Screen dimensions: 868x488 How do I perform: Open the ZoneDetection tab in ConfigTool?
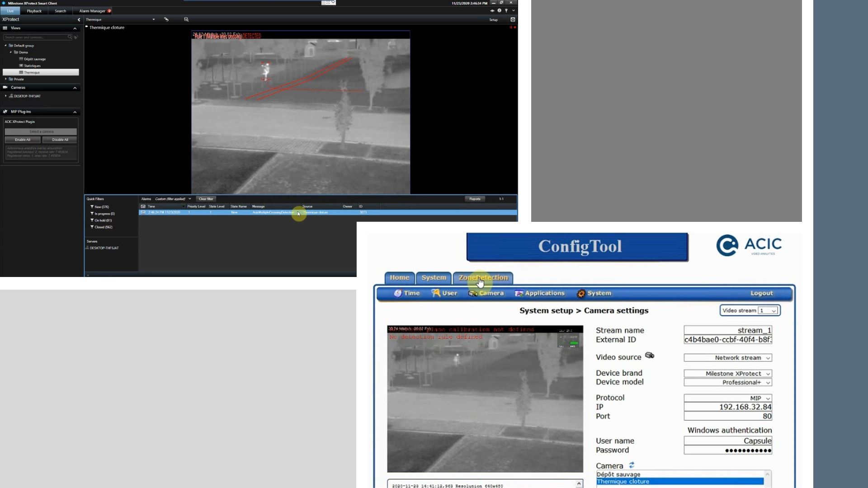click(x=483, y=278)
